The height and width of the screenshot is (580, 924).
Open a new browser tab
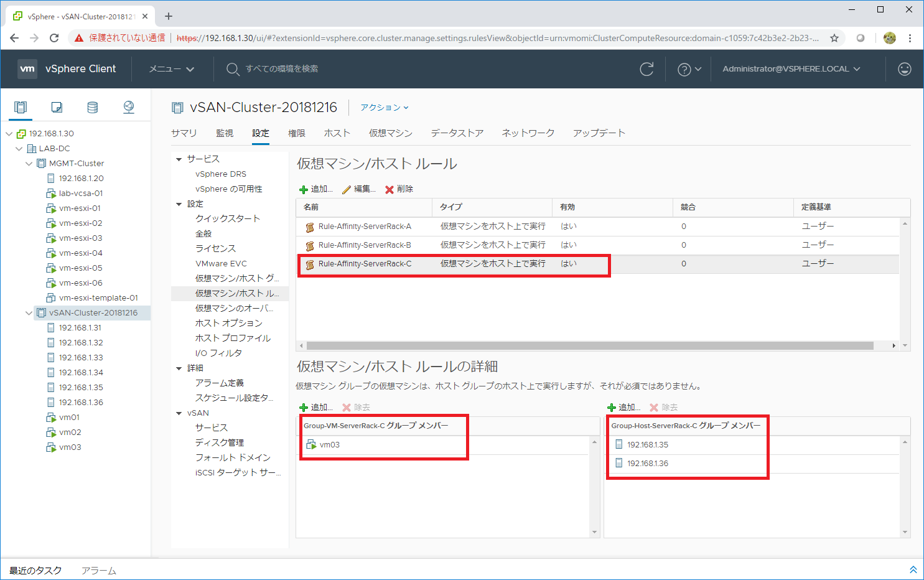169,16
